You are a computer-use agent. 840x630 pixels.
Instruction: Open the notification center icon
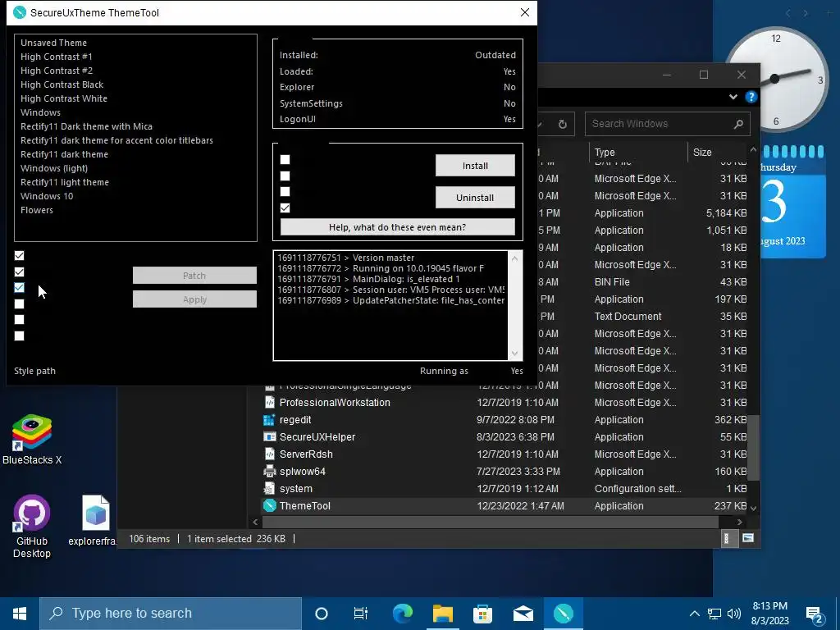coord(815,614)
